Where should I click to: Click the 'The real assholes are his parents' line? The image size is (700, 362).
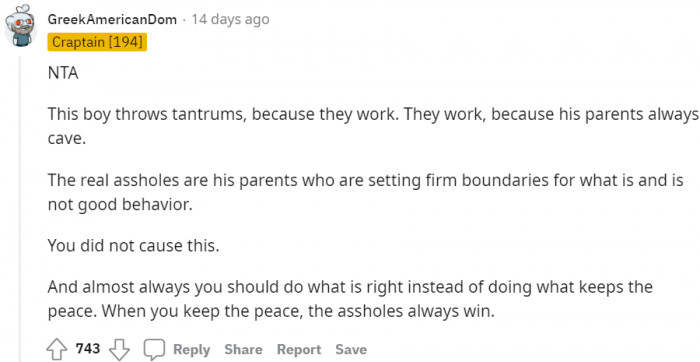click(366, 180)
